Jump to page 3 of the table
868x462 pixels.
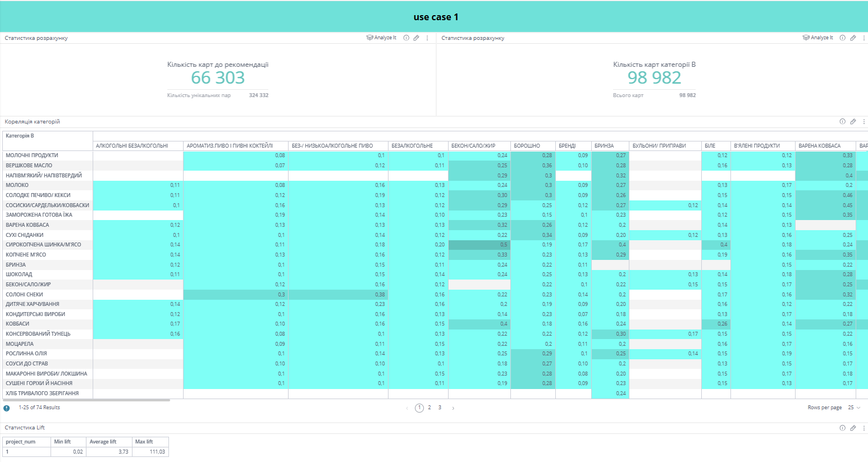coord(440,408)
